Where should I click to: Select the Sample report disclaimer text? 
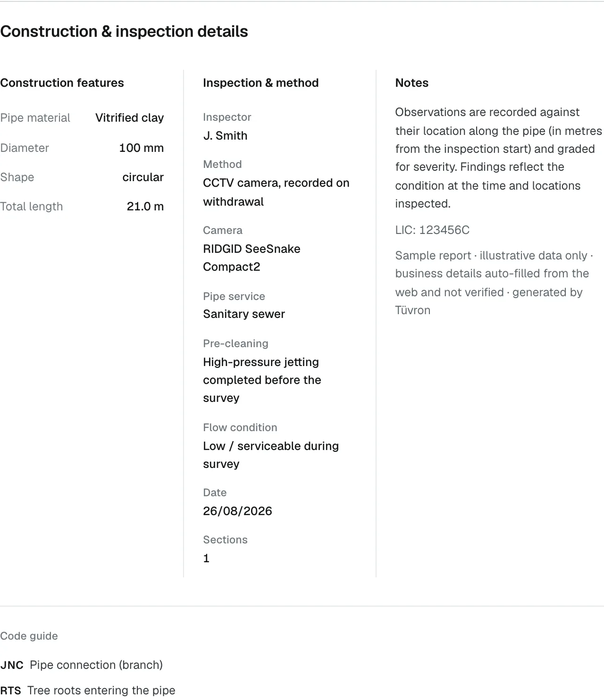pos(494,283)
